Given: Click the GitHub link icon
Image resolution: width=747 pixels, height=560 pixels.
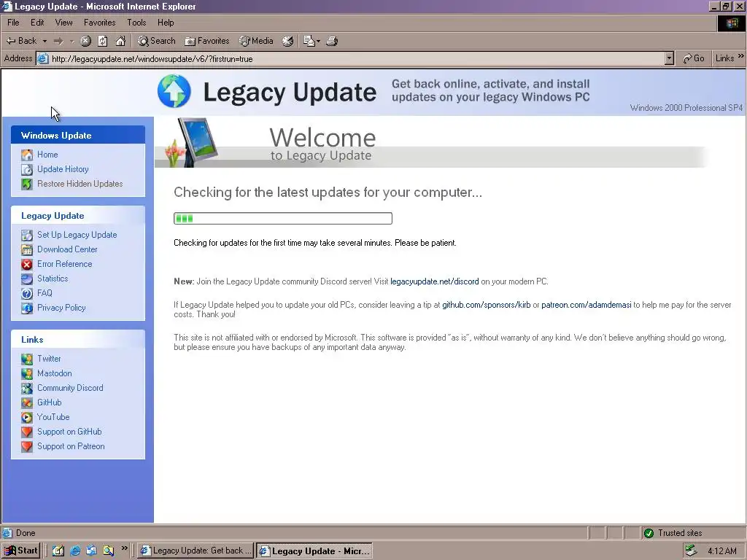Looking at the screenshot, I should pyautogui.click(x=27, y=402).
